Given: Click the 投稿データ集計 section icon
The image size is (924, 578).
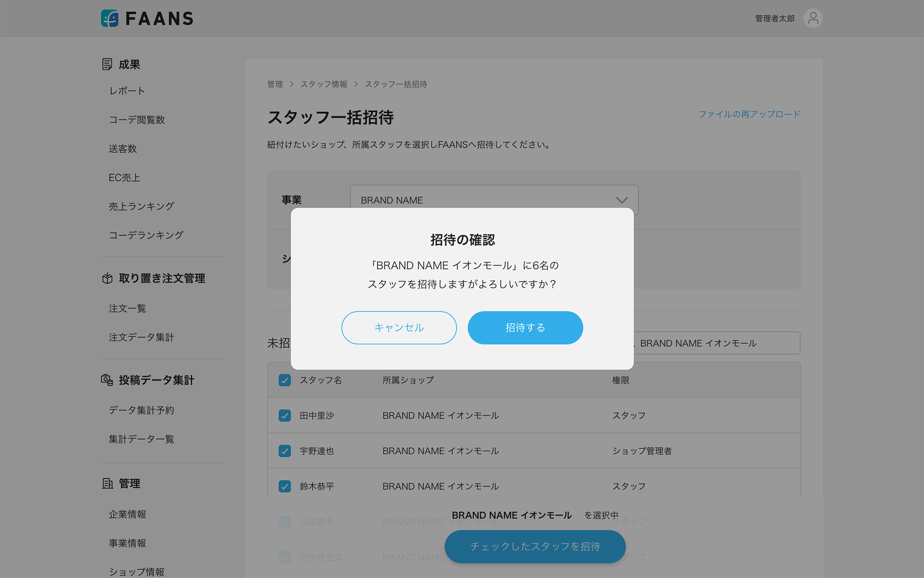Looking at the screenshot, I should pyautogui.click(x=107, y=380).
